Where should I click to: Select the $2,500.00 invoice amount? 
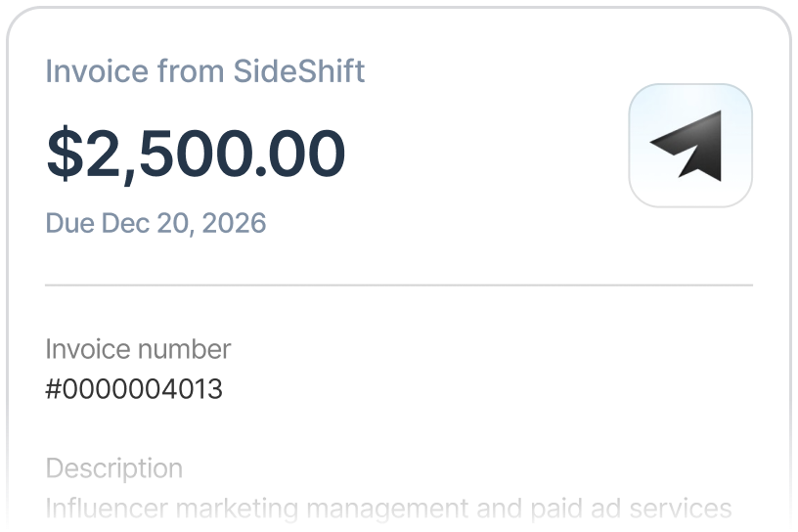coord(196,154)
